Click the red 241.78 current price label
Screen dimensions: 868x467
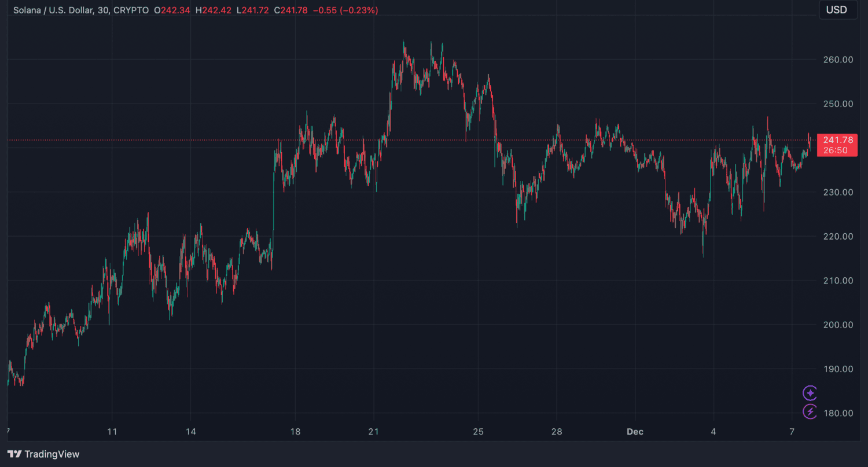(838, 139)
